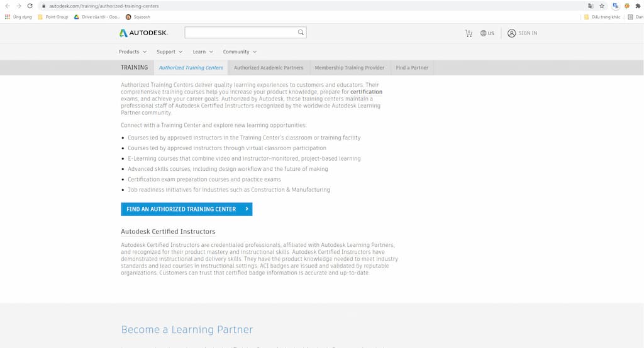Image resolution: width=644 pixels, height=348 pixels.
Task: Click the Sign In user avatar icon
Action: point(511,33)
